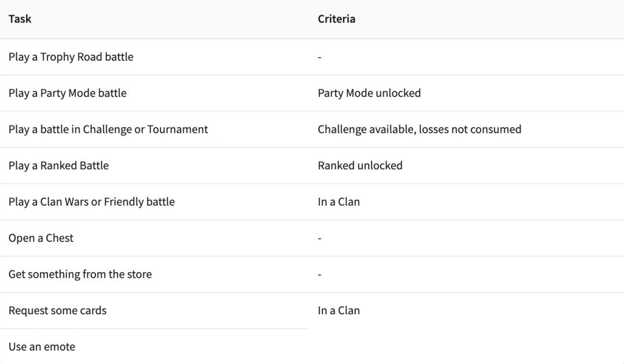624x364 pixels.
Task: Click the Use an emote task
Action: click(x=42, y=347)
